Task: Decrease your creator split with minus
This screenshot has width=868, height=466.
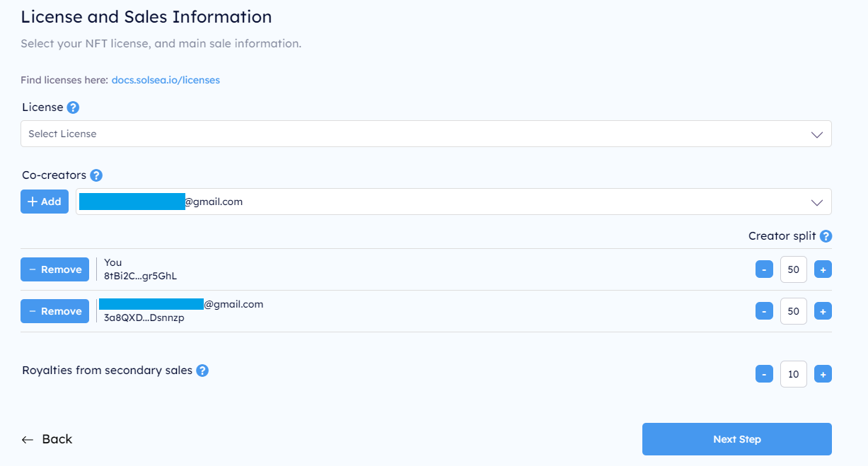Action: [764, 269]
